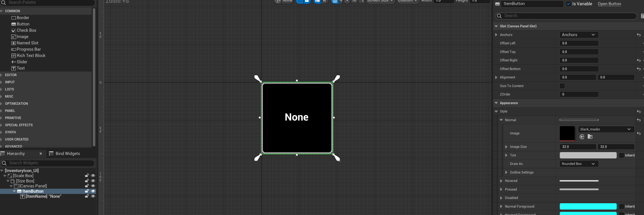Viewport: 644px width, 215px height.
Task: Hide the ItemName text widget
Action: click(x=93, y=196)
